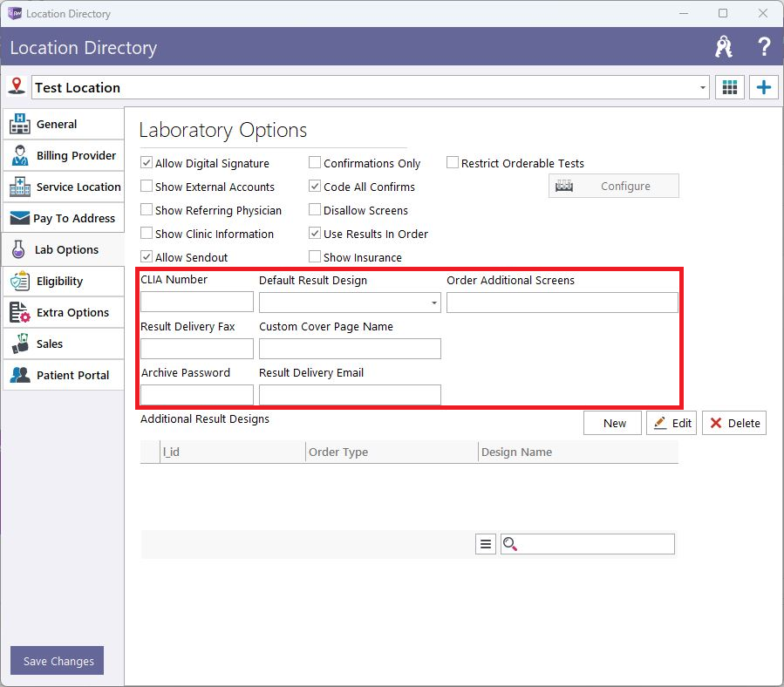Click the clinic building icon next to Service Location
This screenshot has width=784, height=687.
pyautogui.click(x=19, y=187)
